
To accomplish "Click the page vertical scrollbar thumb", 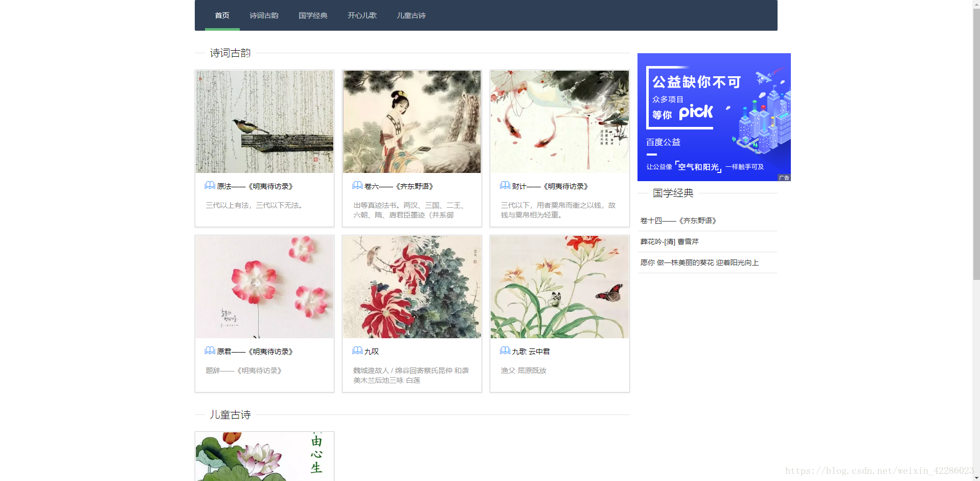I will (976, 143).
